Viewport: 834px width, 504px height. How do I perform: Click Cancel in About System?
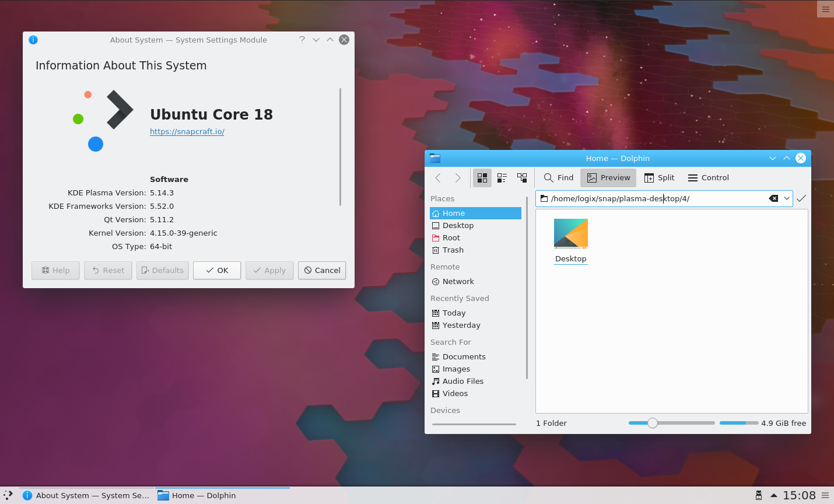pyautogui.click(x=322, y=271)
